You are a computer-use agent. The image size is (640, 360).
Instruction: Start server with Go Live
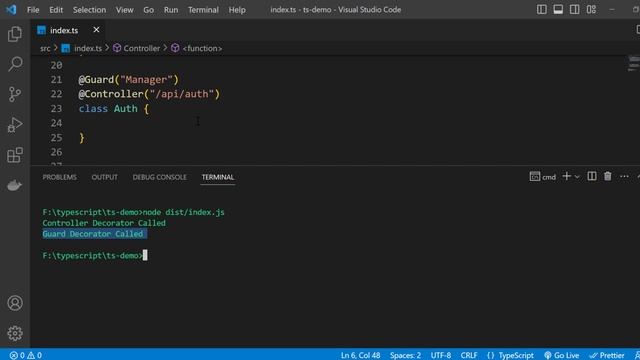tap(562, 355)
